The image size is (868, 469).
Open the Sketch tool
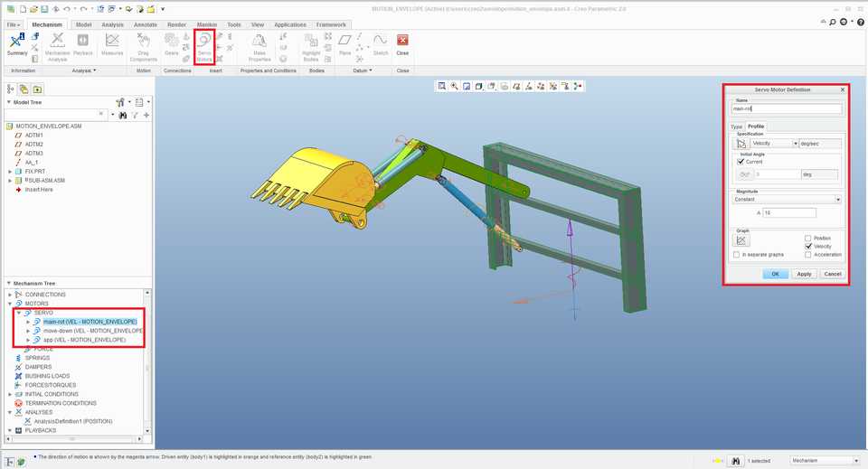[x=381, y=44]
